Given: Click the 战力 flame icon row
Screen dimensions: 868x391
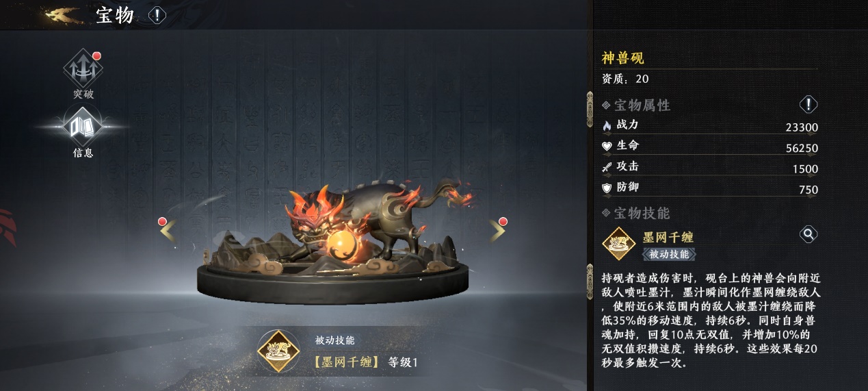Looking at the screenshot, I should (710, 127).
